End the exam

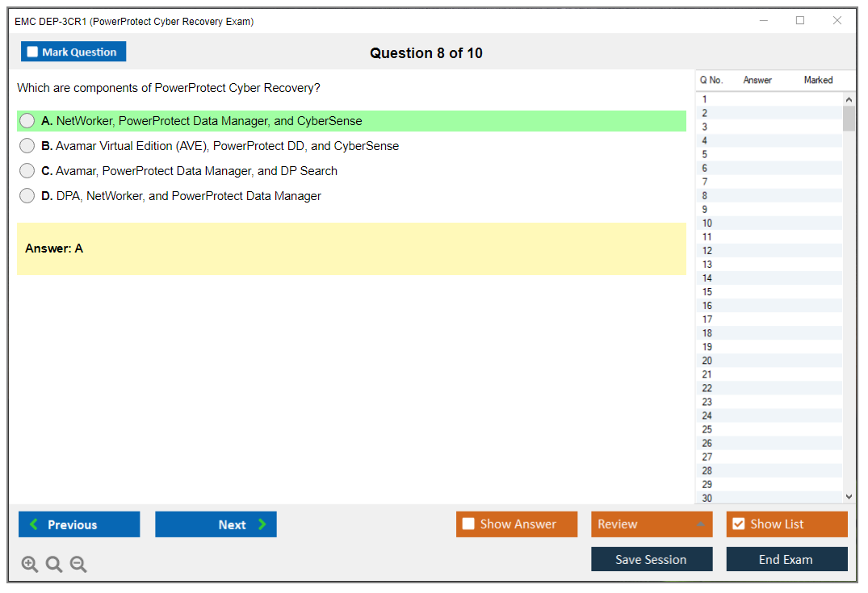coord(786,559)
